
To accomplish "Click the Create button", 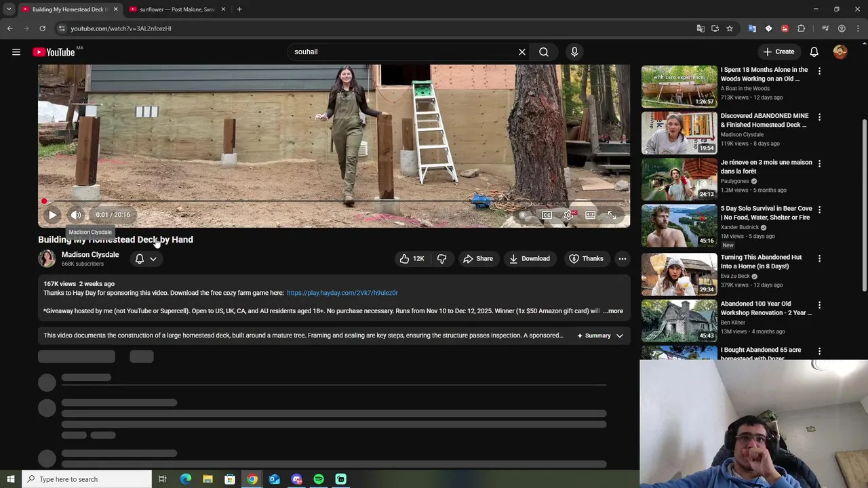I will pyautogui.click(x=778, y=52).
